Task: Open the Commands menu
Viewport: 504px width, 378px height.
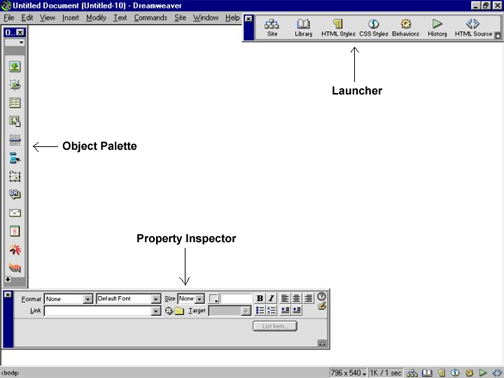Action: [x=150, y=18]
